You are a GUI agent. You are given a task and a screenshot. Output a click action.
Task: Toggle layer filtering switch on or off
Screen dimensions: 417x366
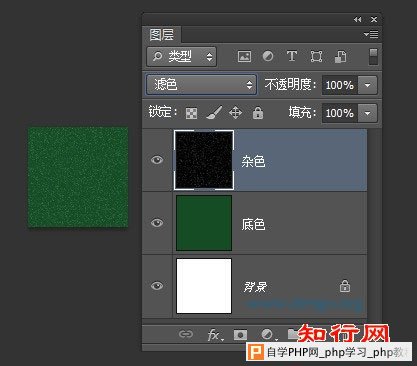click(373, 57)
